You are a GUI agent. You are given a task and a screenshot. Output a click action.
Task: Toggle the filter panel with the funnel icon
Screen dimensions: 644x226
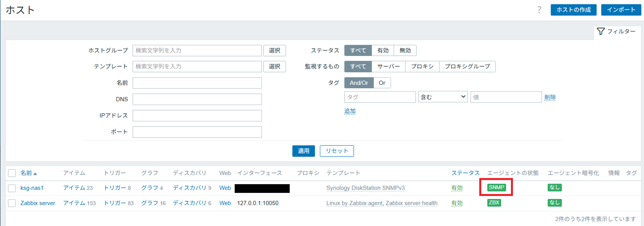pos(617,32)
